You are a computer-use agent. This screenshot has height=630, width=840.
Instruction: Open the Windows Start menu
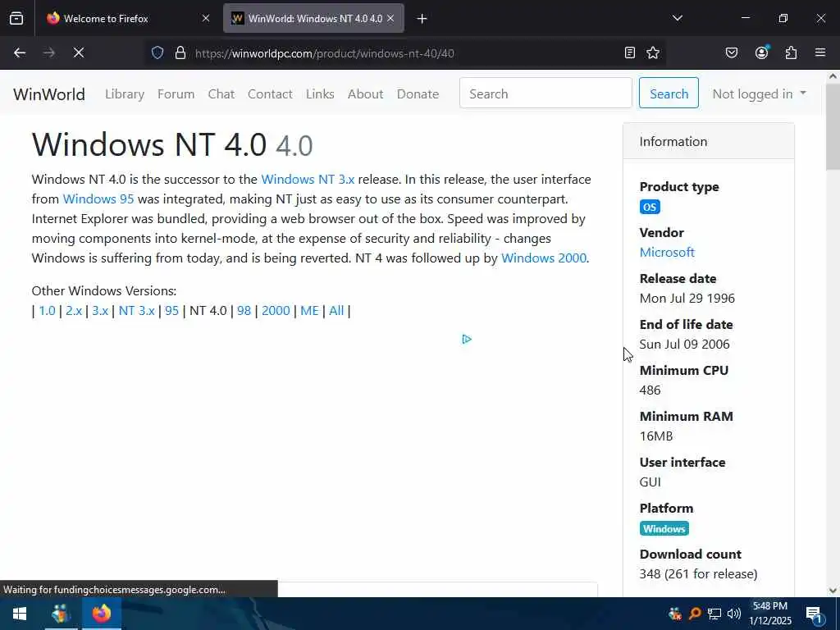[20, 614]
